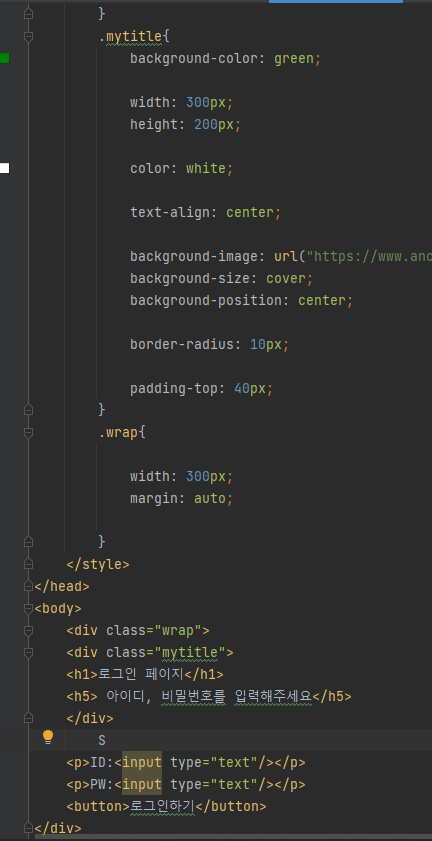Click the <div class="wrap"> tag
The image size is (432, 841).
pos(138,630)
